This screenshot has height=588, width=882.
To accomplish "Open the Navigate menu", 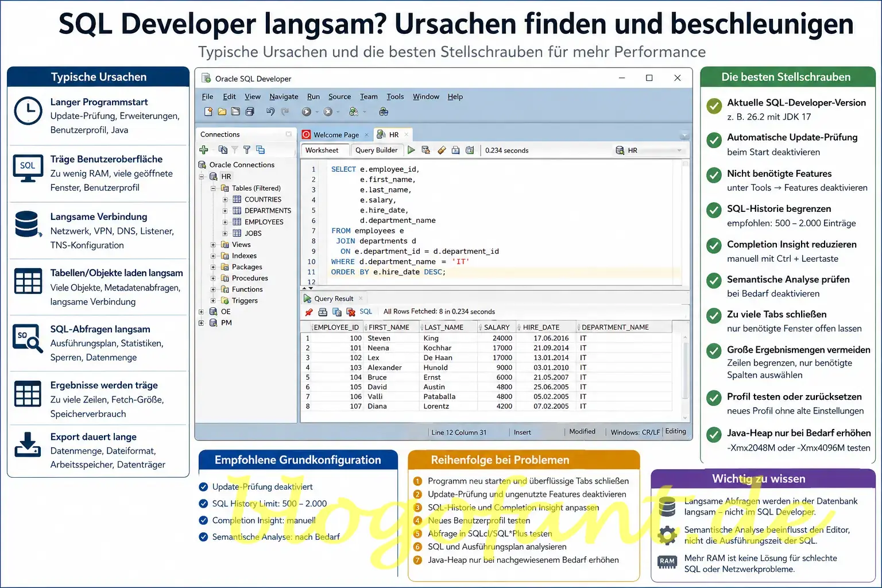I will (284, 96).
